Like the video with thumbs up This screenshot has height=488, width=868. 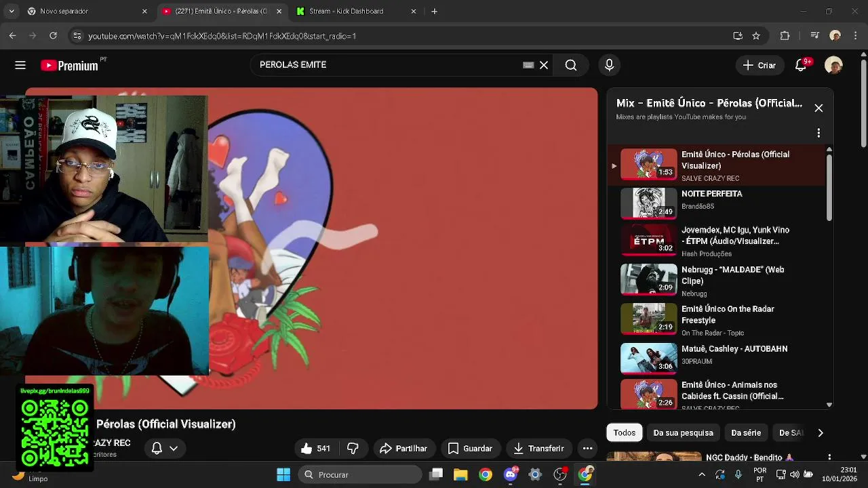coord(316,448)
